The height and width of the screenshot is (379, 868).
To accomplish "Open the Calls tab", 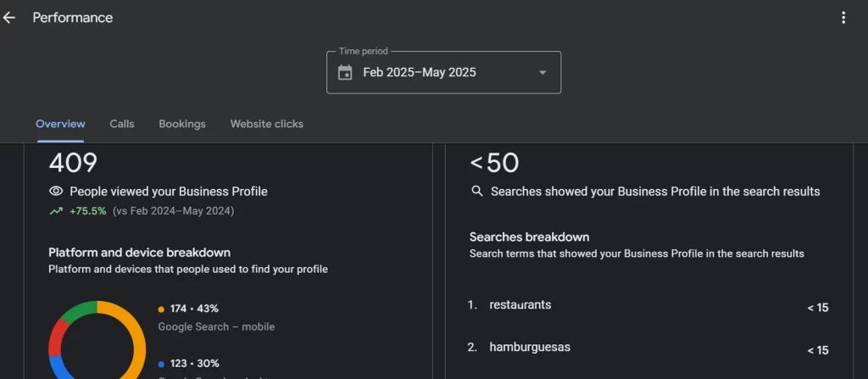I will point(122,124).
